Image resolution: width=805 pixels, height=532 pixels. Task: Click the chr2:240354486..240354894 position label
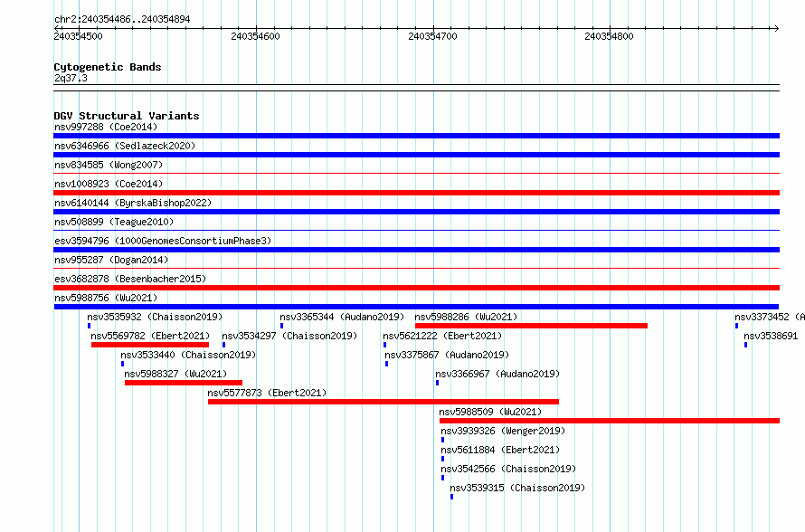point(122,19)
